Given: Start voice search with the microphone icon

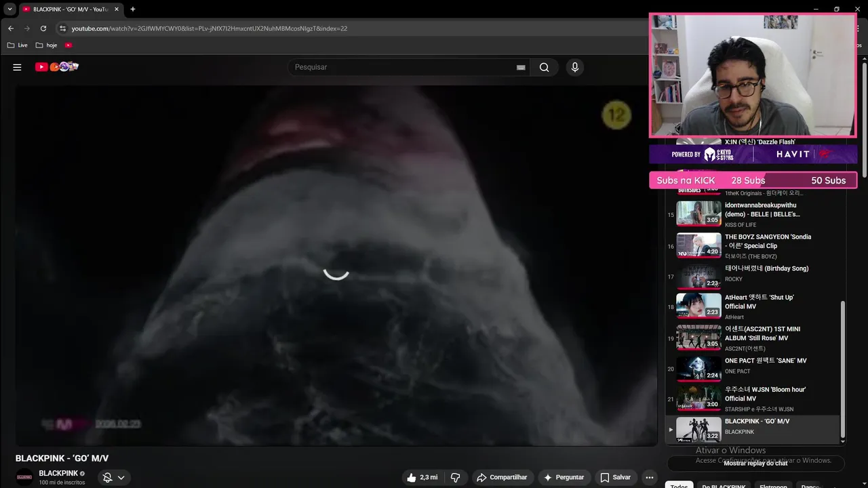Looking at the screenshot, I should pyautogui.click(x=574, y=67).
